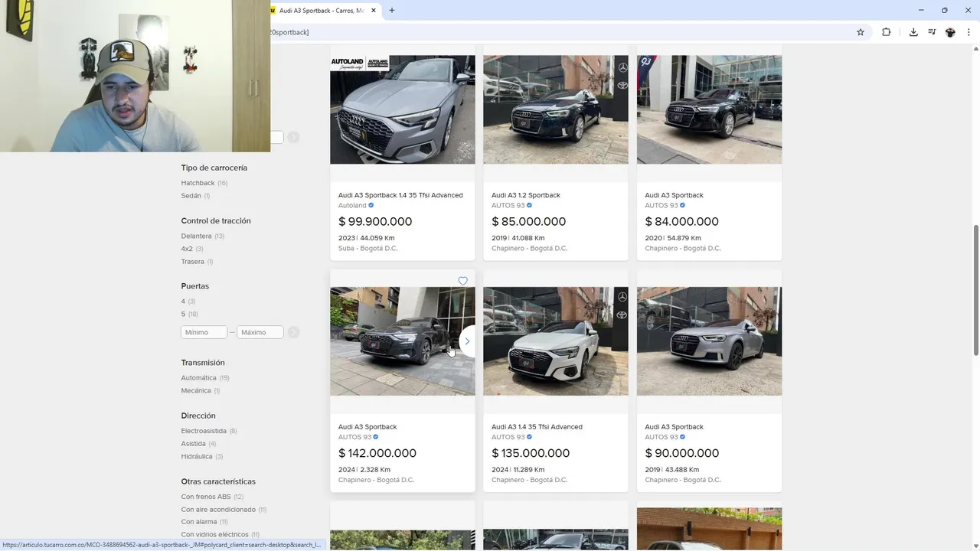Open the browser extensions menu
The width and height of the screenshot is (980, 551).
887,32
